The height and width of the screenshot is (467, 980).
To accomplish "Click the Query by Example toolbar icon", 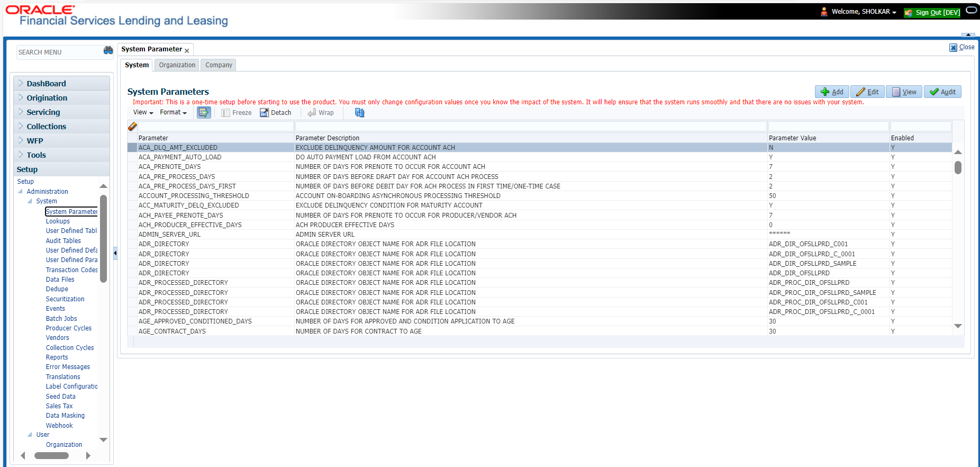I will coord(204,112).
